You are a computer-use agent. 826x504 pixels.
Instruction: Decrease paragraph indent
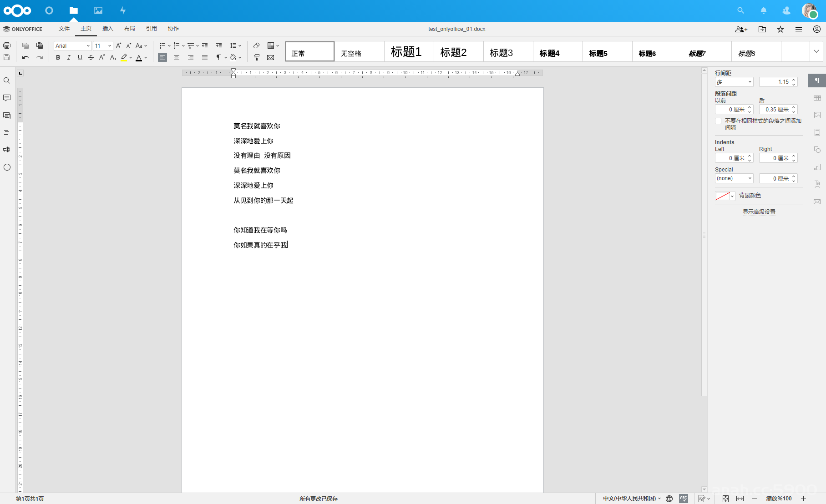pyautogui.click(x=205, y=45)
